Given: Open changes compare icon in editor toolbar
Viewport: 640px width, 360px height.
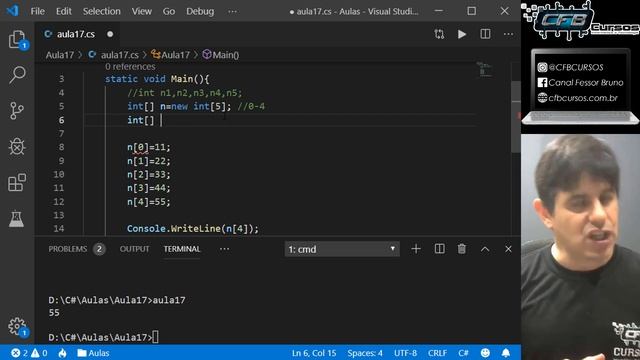Looking at the screenshot, I should point(439,34).
